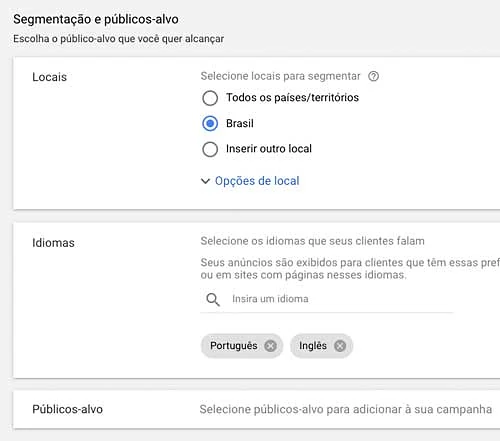
Task: Click the Idiomas section label
Action: pyautogui.click(x=53, y=243)
